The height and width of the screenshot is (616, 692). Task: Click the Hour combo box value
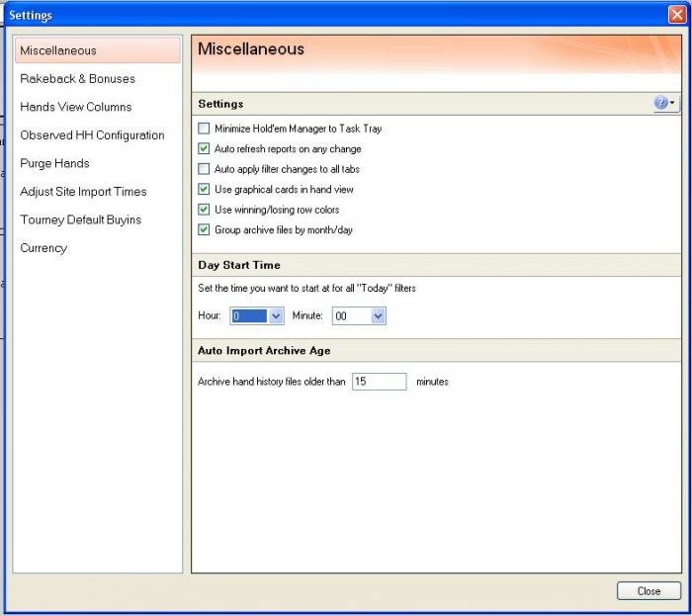click(250, 316)
